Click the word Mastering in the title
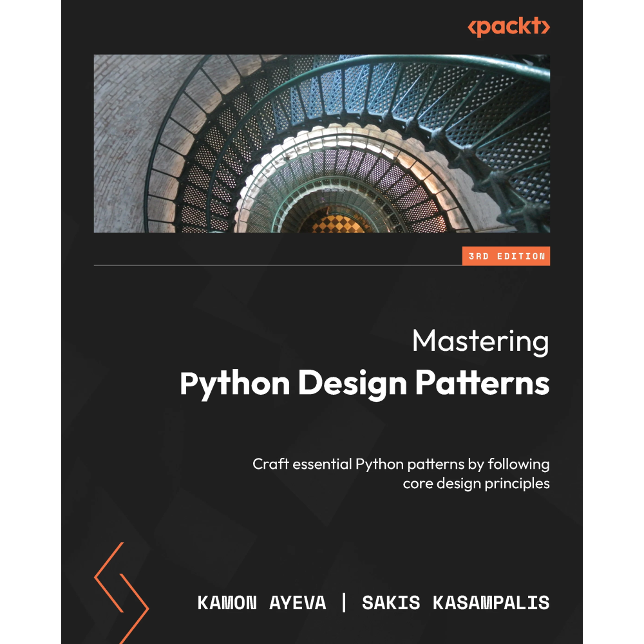Screen dimensions: 644x644 480,342
